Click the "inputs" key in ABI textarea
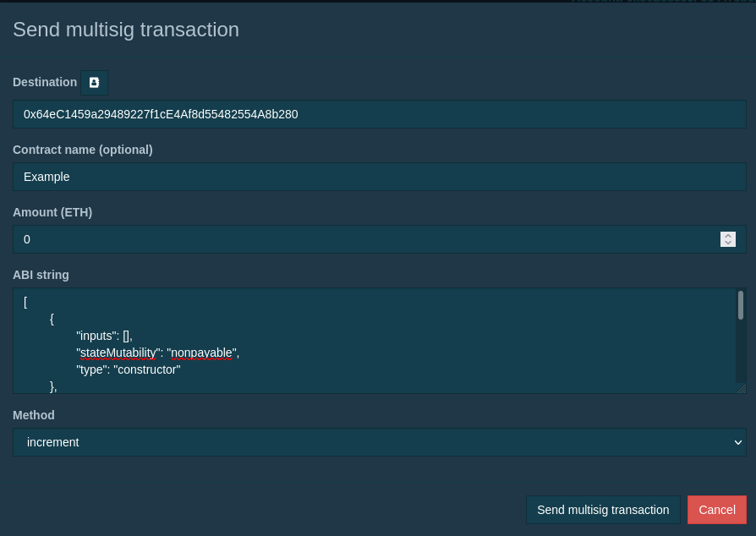This screenshot has width=756, height=536. (96, 336)
